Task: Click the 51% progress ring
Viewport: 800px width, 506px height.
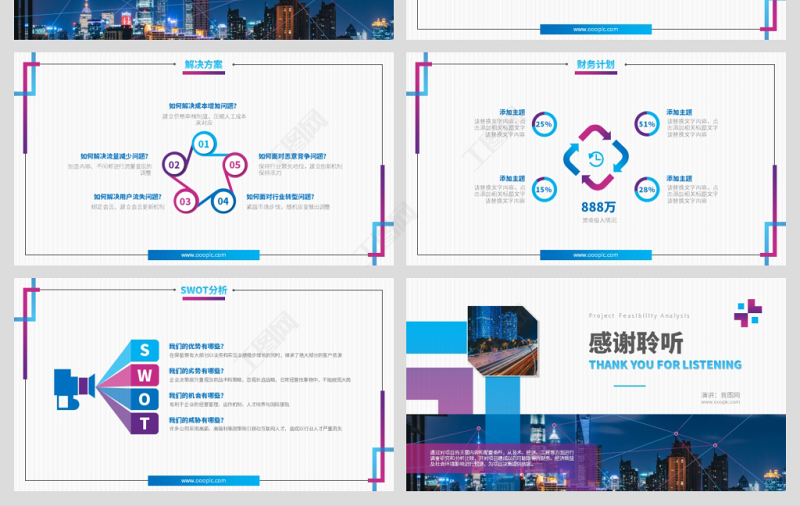Action: (646, 125)
